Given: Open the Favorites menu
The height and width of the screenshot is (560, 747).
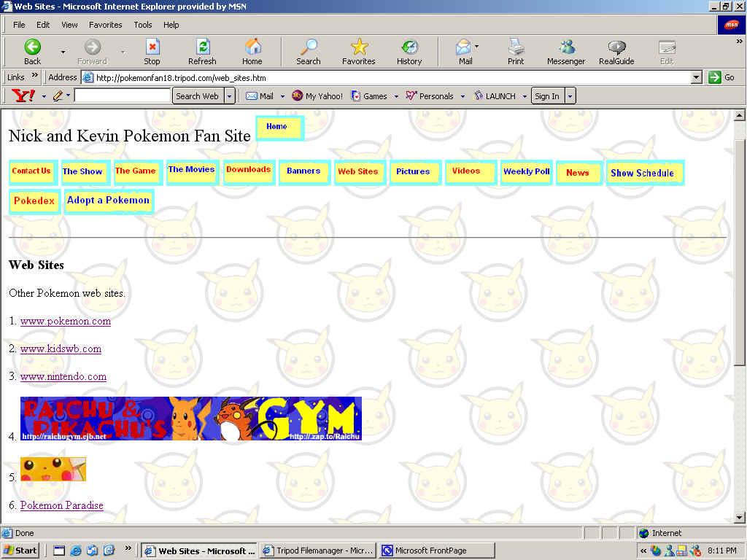Looking at the screenshot, I should [105, 25].
